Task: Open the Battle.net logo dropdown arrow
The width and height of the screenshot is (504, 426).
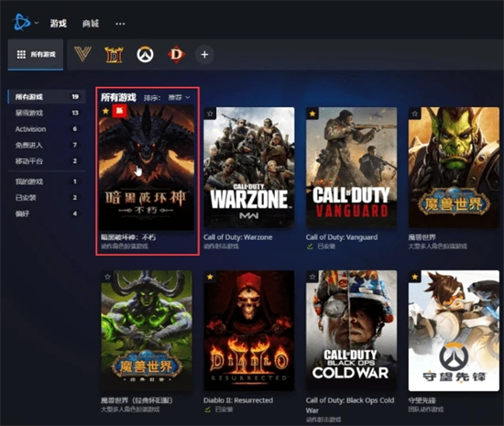Action: pyautogui.click(x=37, y=23)
